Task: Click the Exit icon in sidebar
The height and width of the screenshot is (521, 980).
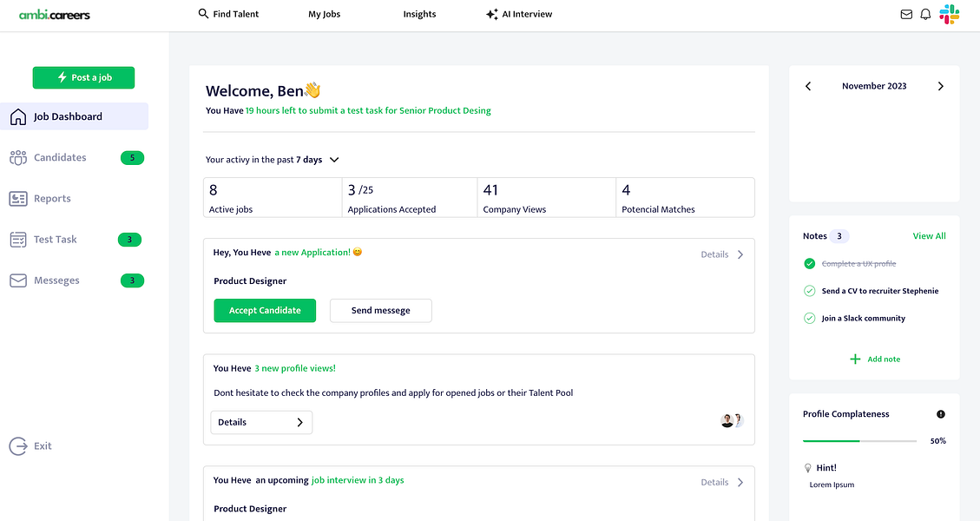Action: click(18, 446)
